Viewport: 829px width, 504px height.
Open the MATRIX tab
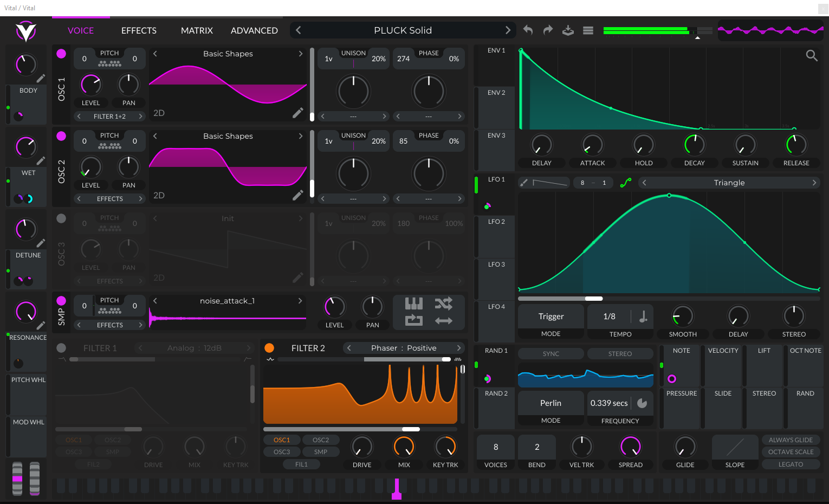point(197,31)
